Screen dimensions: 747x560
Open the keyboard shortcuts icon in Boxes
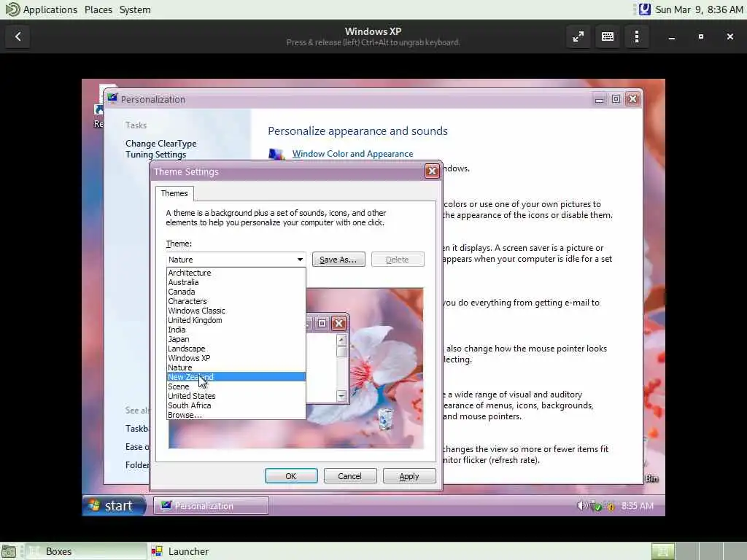pos(608,36)
